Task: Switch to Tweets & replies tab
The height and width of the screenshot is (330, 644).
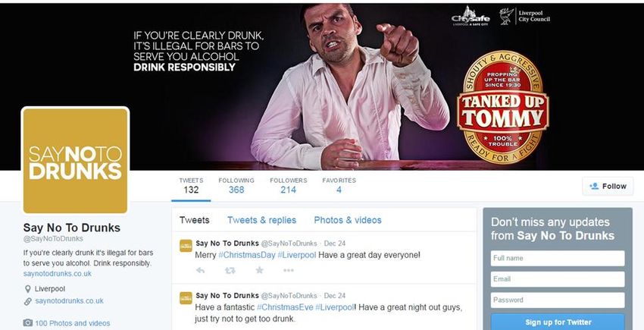Action: pyautogui.click(x=261, y=220)
